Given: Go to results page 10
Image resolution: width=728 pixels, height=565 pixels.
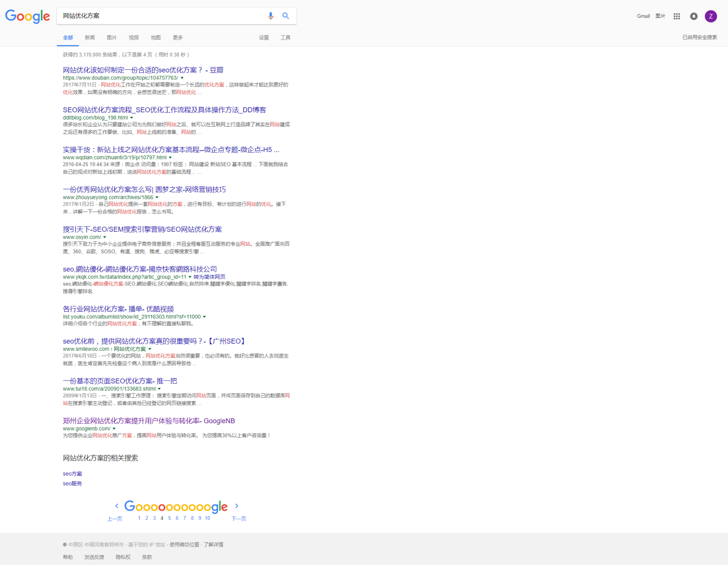Looking at the screenshot, I should [208, 518].
